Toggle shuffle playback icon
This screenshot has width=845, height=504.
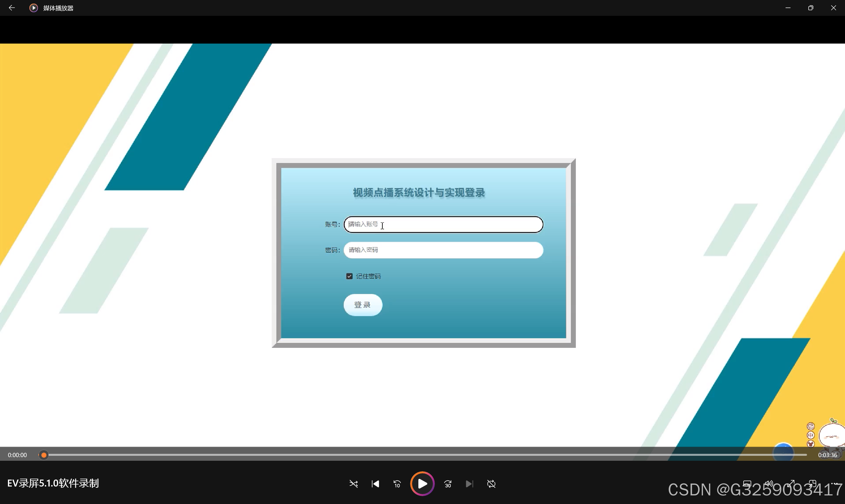pyautogui.click(x=353, y=484)
